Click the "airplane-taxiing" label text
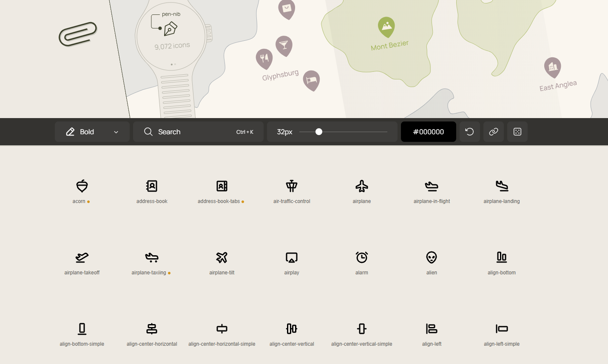The image size is (608, 364). click(x=149, y=273)
